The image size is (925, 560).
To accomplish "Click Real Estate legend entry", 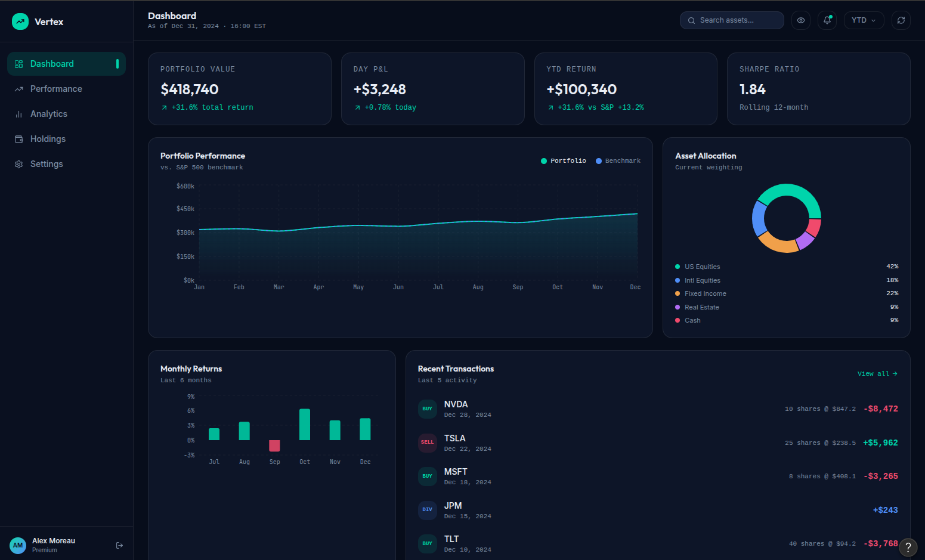I will click(787, 307).
